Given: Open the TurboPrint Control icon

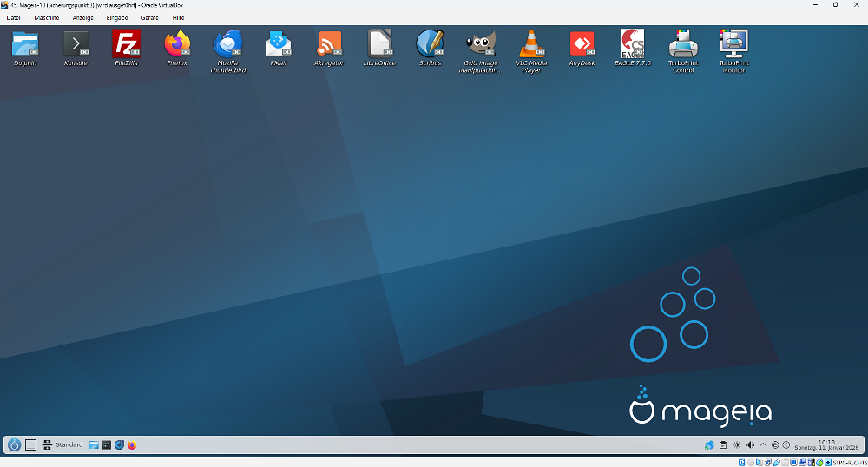Looking at the screenshot, I should [683, 44].
